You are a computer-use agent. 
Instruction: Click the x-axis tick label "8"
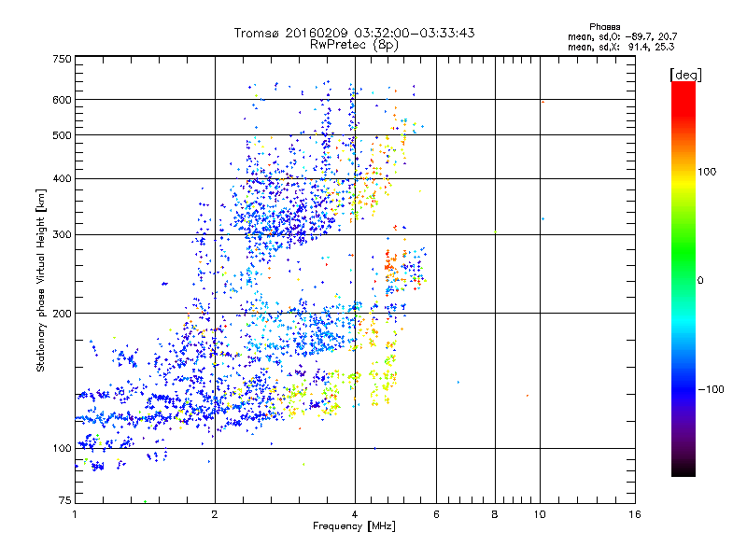[495, 514]
